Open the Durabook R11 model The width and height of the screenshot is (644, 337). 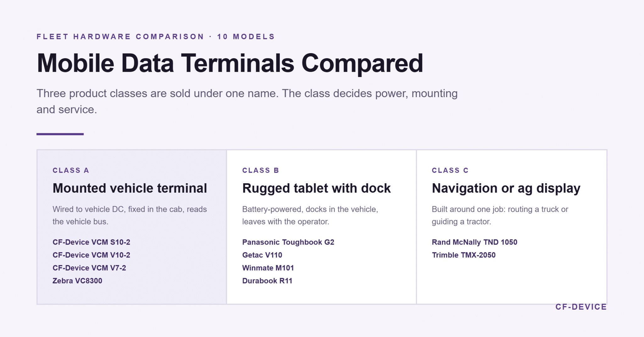[x=267, y=281]
